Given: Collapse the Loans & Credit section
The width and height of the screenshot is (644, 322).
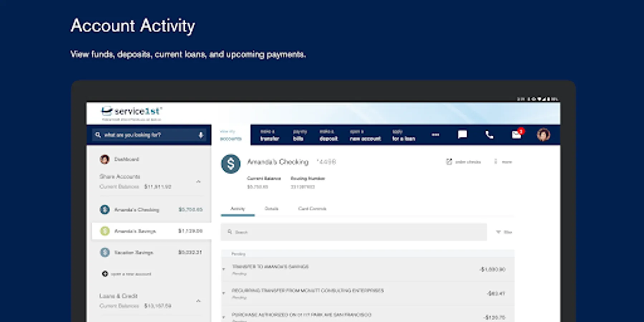Looking at the screenshot, I should [x=199, y=301].
